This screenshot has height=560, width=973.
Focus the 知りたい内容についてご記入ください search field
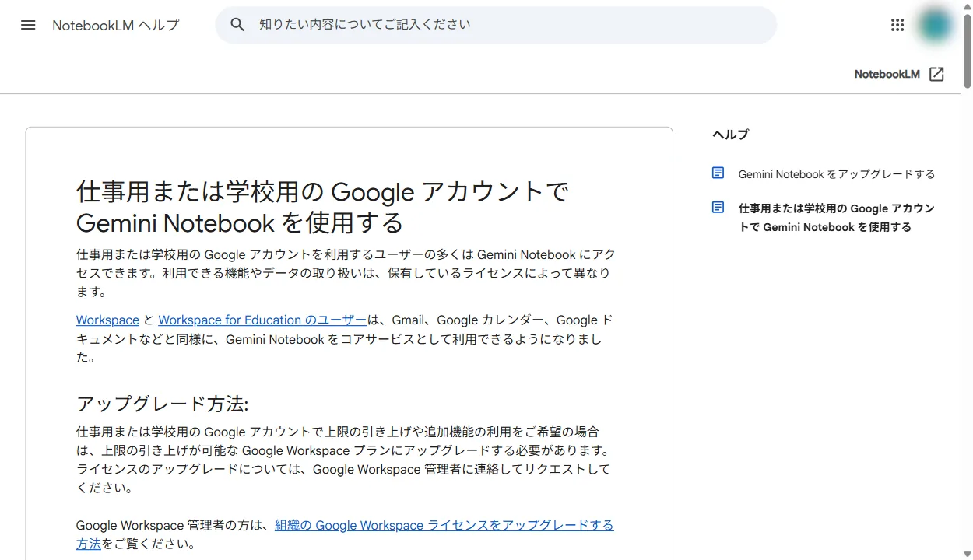(x=496, y=25)
